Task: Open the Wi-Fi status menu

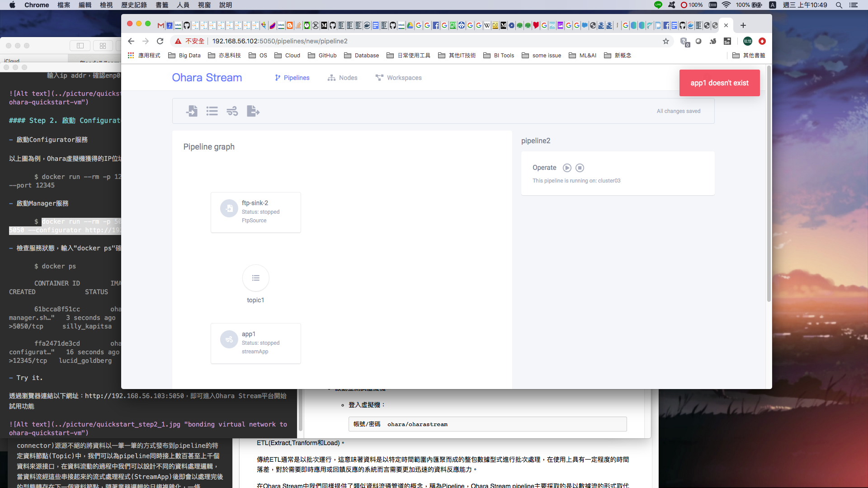Action: coord(726,5)
